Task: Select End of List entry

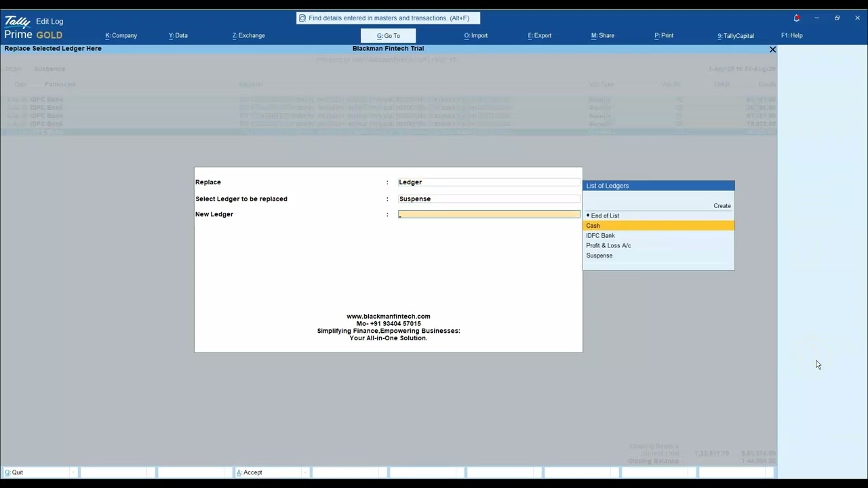Action: (658, 216)
